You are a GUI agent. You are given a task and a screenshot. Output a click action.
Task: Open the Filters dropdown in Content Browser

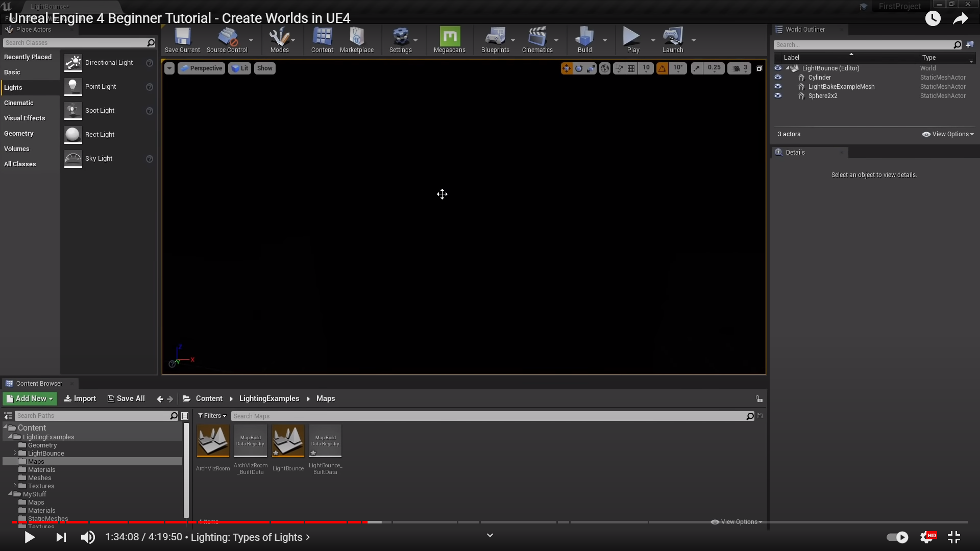[212, 416]
